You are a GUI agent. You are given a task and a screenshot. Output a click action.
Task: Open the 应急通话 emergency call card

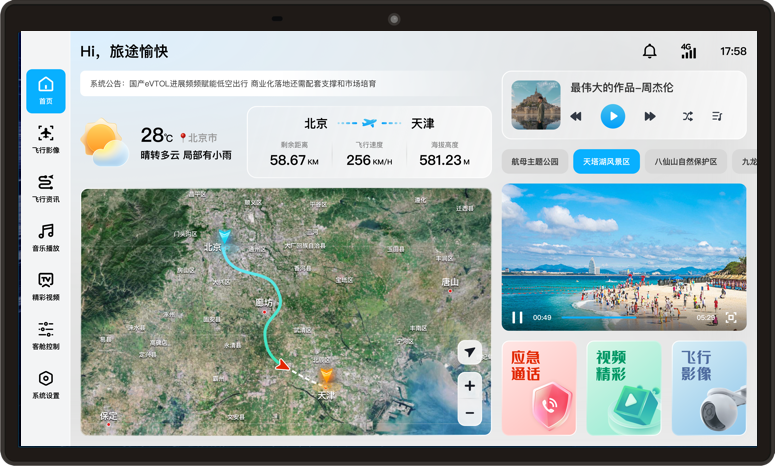[539, 388]
